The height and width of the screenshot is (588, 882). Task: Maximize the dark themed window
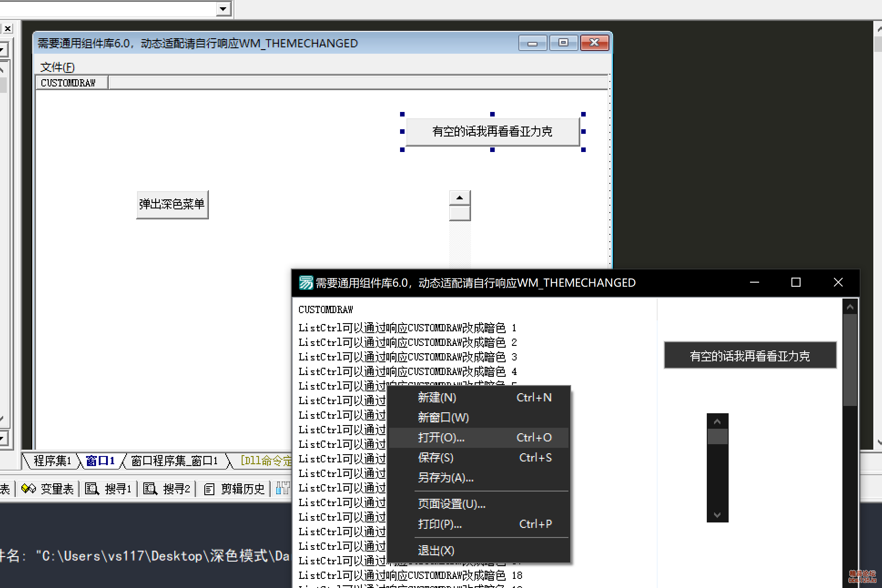[796, 283]
